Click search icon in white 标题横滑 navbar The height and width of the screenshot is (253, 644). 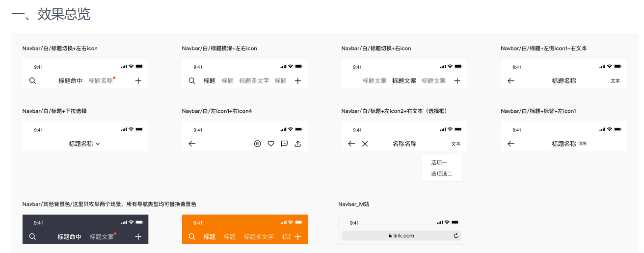(192, 81)
